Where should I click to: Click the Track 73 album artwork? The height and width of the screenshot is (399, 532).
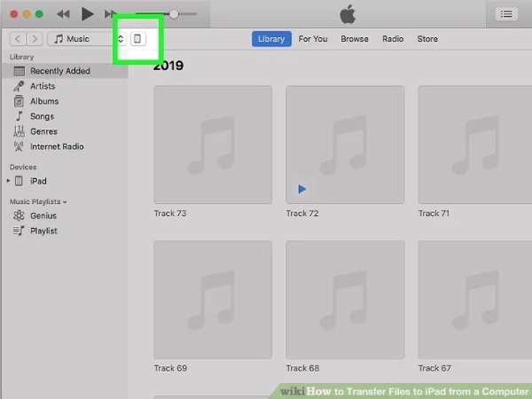point(213,145)
